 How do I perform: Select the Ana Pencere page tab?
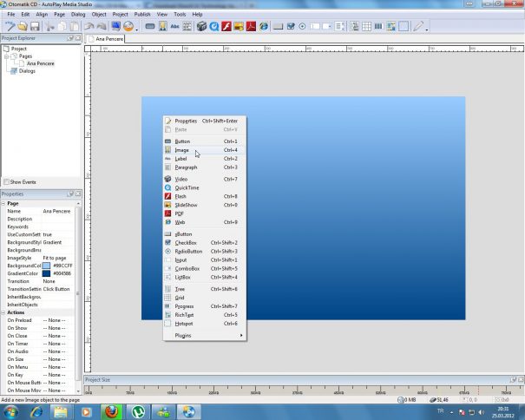click(x=106, y=39)
